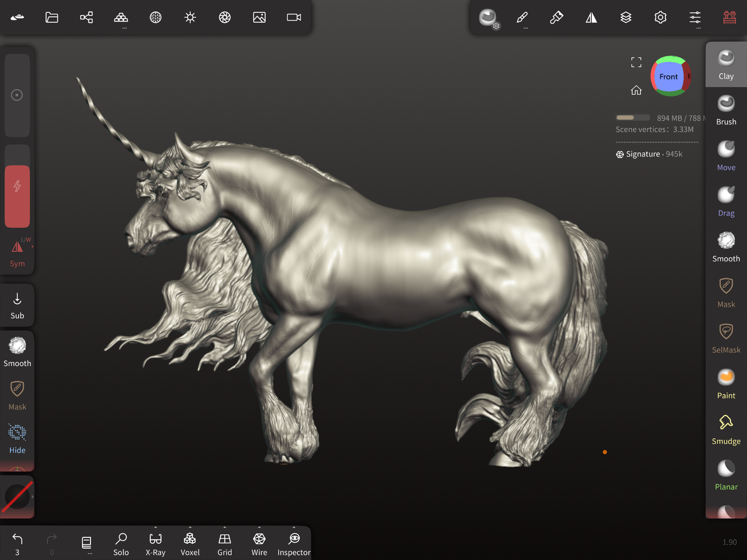Toggle the Grid display

point(224,544)
